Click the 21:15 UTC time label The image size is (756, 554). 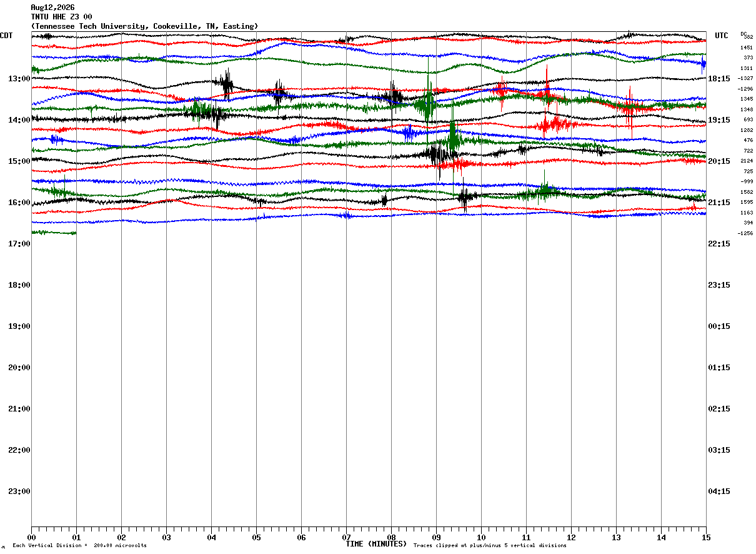pyautogui.click(x=719, y=203)
